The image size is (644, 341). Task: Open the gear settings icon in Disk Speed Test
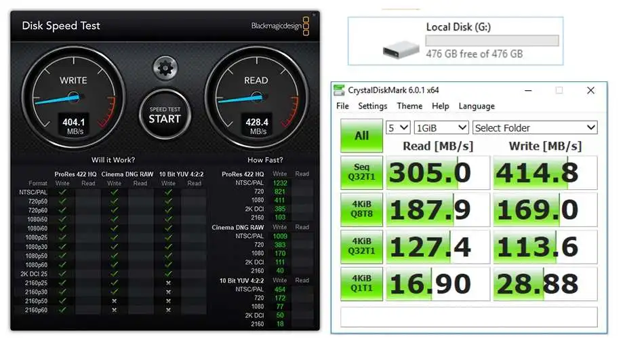(x=165, y=67)
